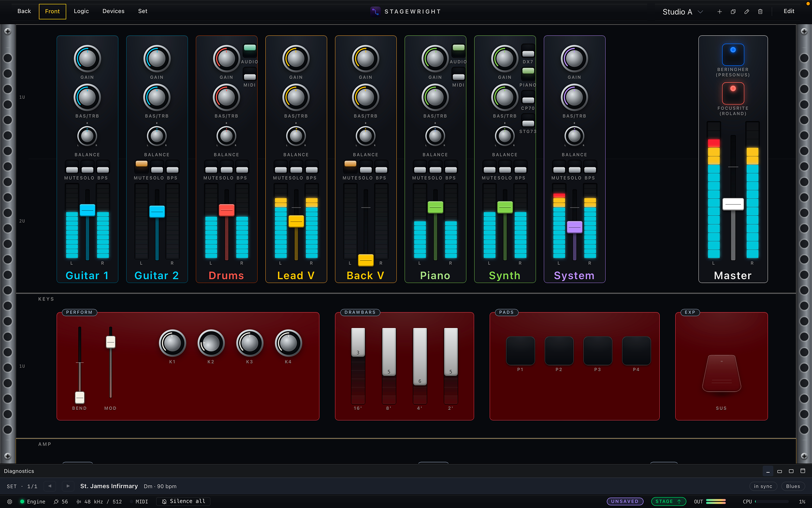Click the Guitar 1 volume fader
Viewport: 812px width, 508px height.
87,210
